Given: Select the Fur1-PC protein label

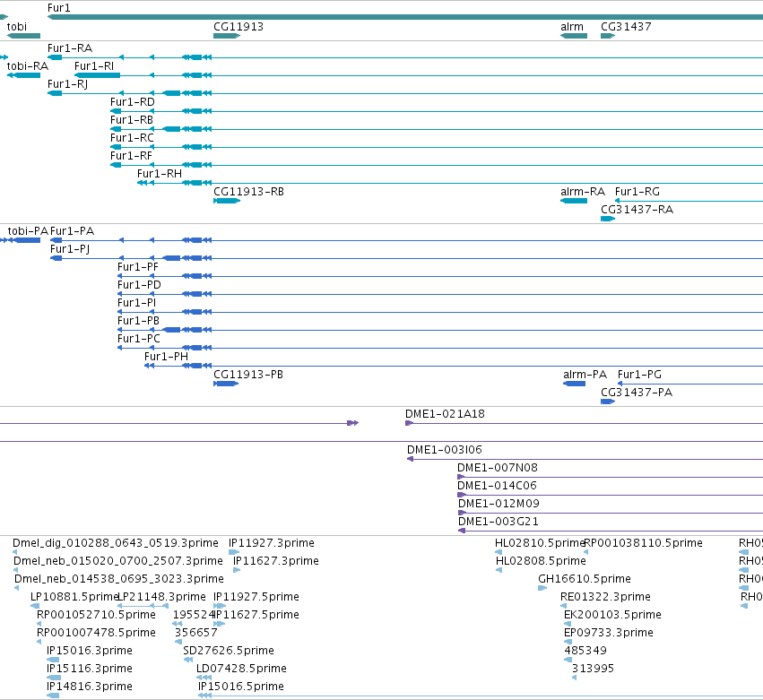Looking at the screenshot, I should [x=139, y=339].
